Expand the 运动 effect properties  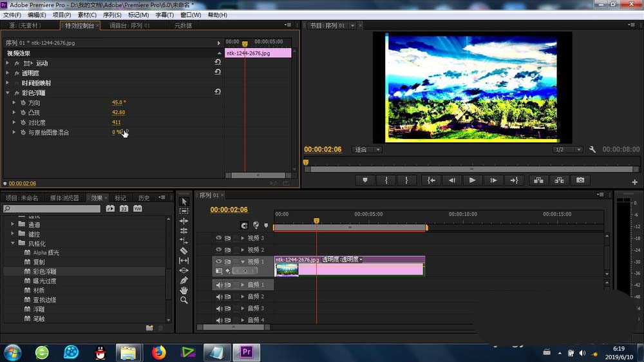7,63
